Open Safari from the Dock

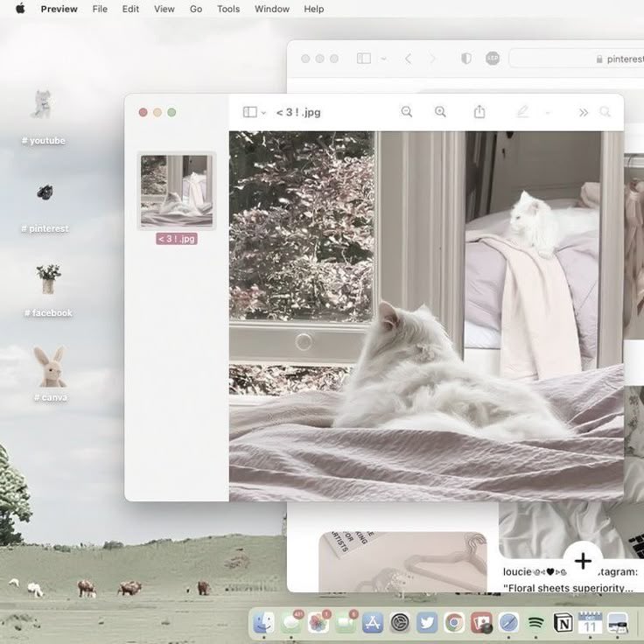[508, 623]
